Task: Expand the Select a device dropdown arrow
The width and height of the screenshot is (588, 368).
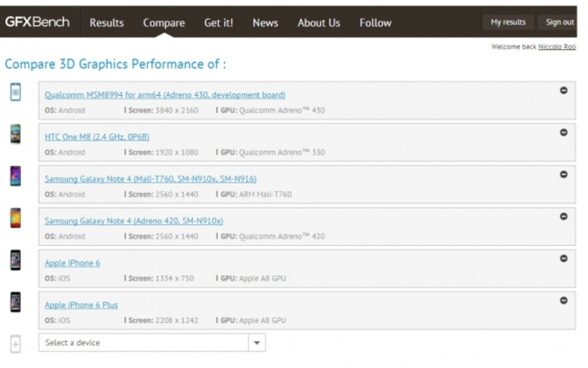Action: pos(257,343)
